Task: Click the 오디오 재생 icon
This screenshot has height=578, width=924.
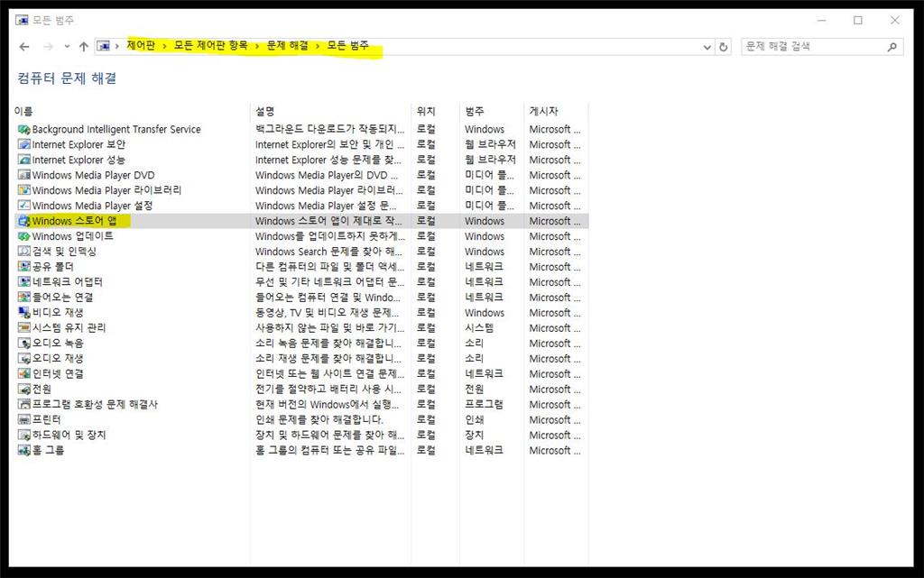Action: pos(24,359)
